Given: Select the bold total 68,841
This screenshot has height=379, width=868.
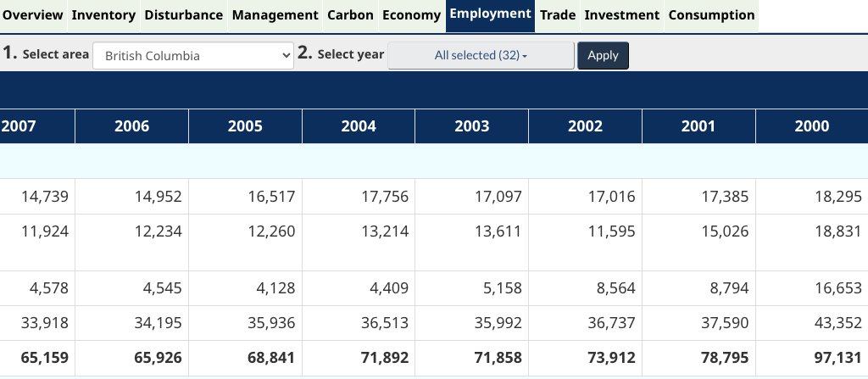Looking at the screenshot, I should click(272, 358).
